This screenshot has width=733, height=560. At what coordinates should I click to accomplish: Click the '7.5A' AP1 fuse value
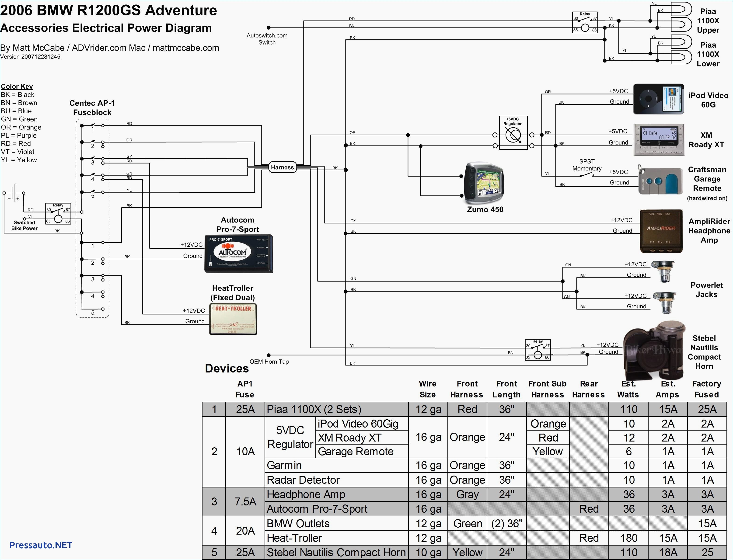tap(245, 502)
